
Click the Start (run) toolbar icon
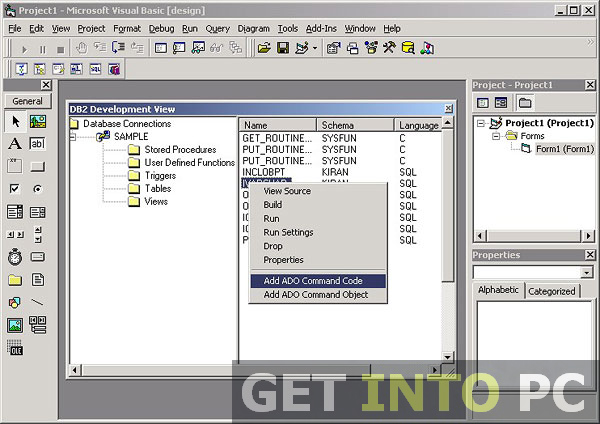(24, 49)
